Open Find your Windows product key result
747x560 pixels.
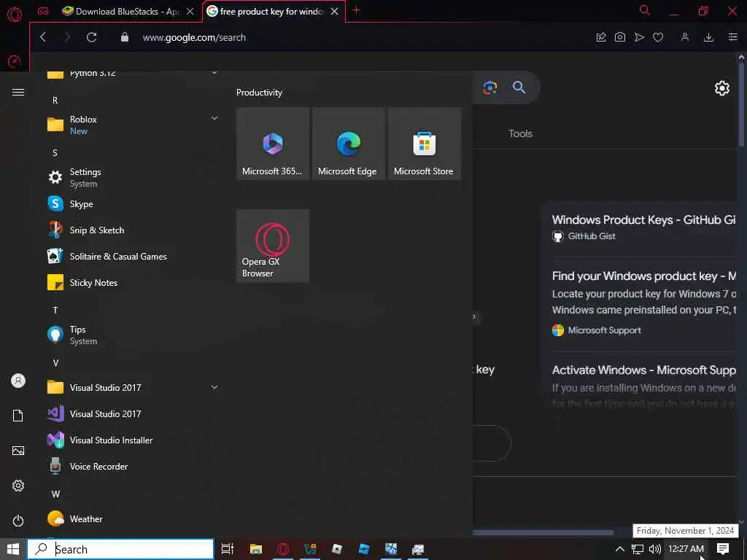[643, 276]
